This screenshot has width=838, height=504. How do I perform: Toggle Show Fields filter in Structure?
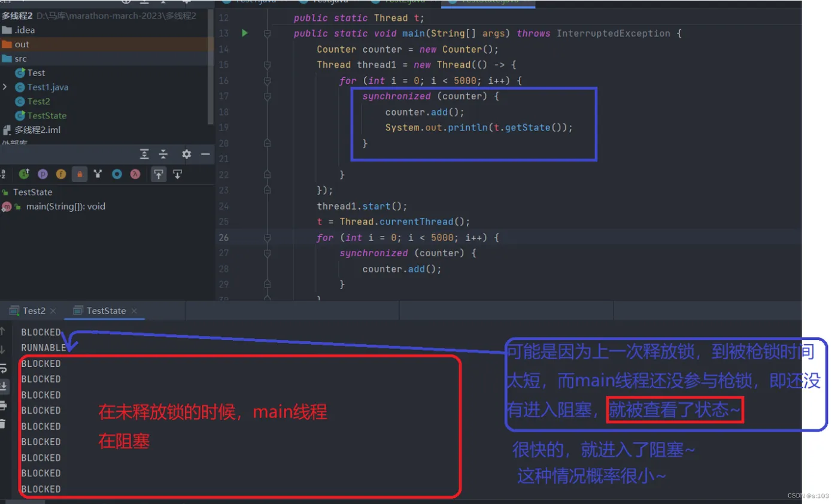tap(61, 174)
